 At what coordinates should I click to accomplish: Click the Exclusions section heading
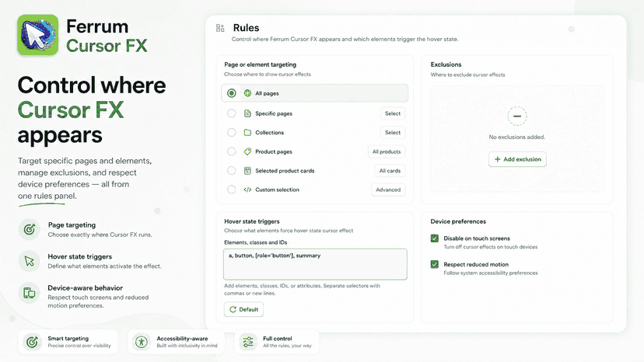[446, 64]
